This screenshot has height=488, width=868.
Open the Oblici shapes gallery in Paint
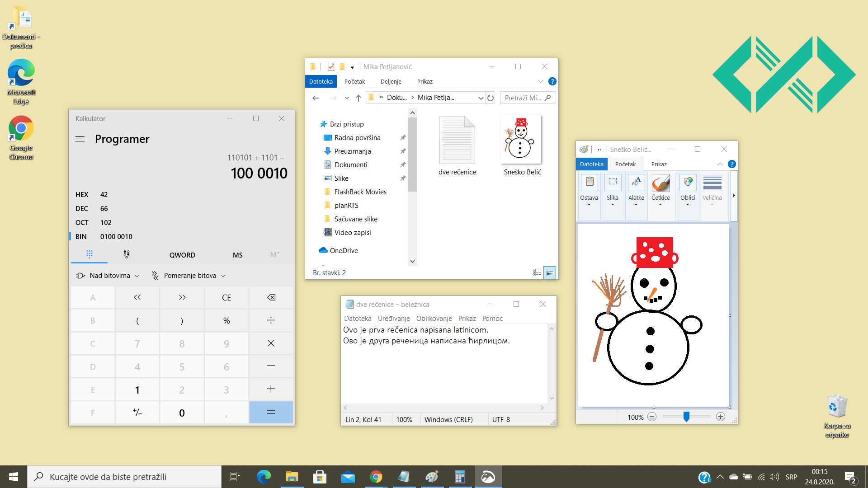(688, 190)
